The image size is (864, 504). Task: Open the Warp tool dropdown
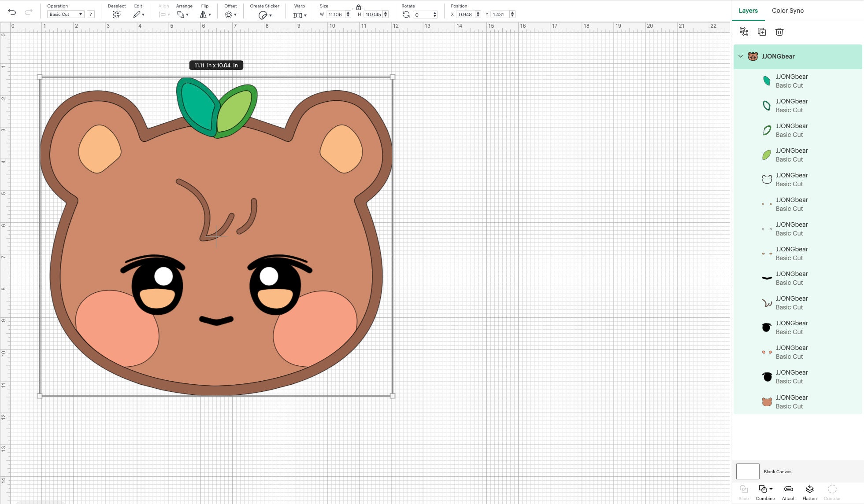(x=300, y=15)
